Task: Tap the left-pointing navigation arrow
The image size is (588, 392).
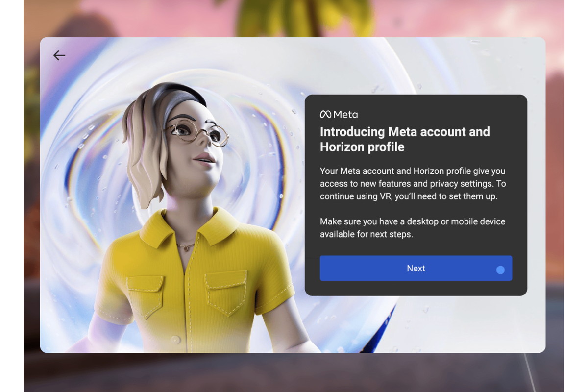Action: pos(59,55)
